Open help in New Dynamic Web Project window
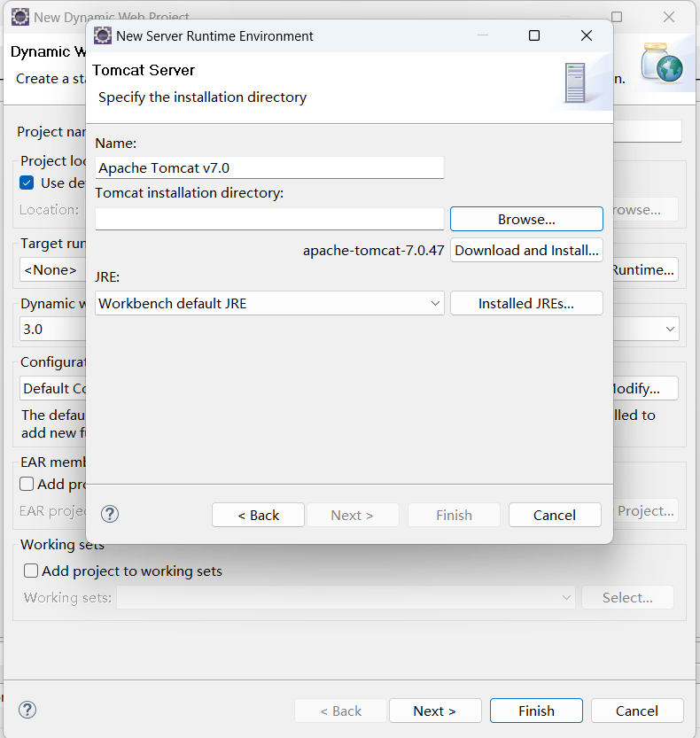This screenshot has height=738, width=700. 27,710
